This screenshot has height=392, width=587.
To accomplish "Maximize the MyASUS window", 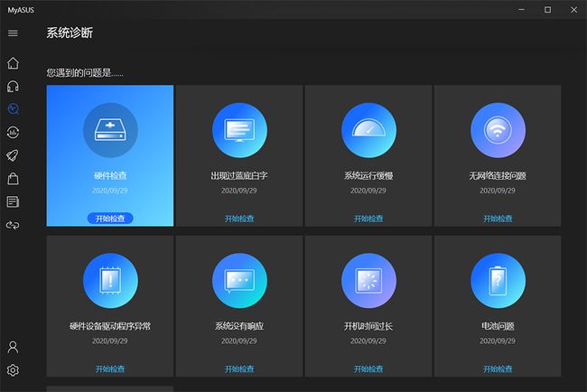I will 547,10.
